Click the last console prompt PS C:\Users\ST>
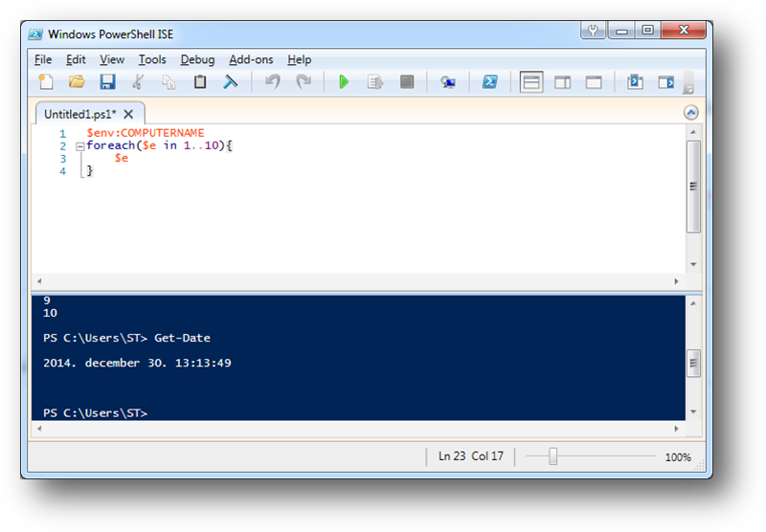766x532 pixels. pos(95,413)
